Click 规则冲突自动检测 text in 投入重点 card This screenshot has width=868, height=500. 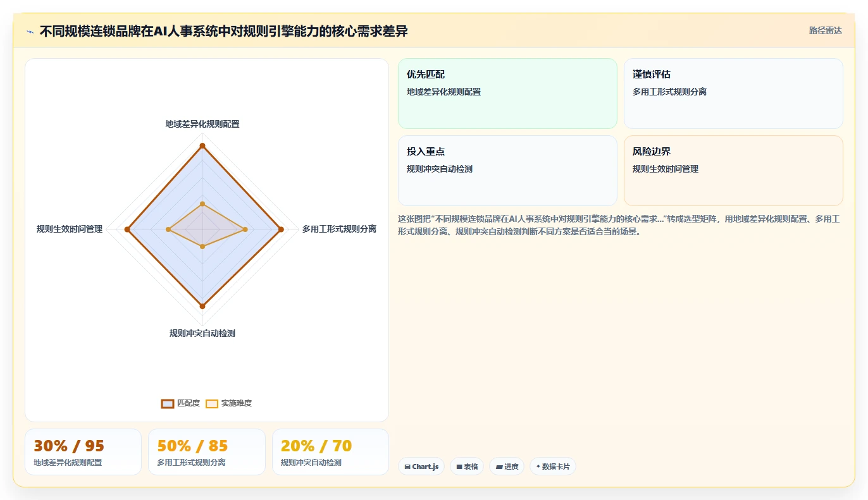[440, 169]
